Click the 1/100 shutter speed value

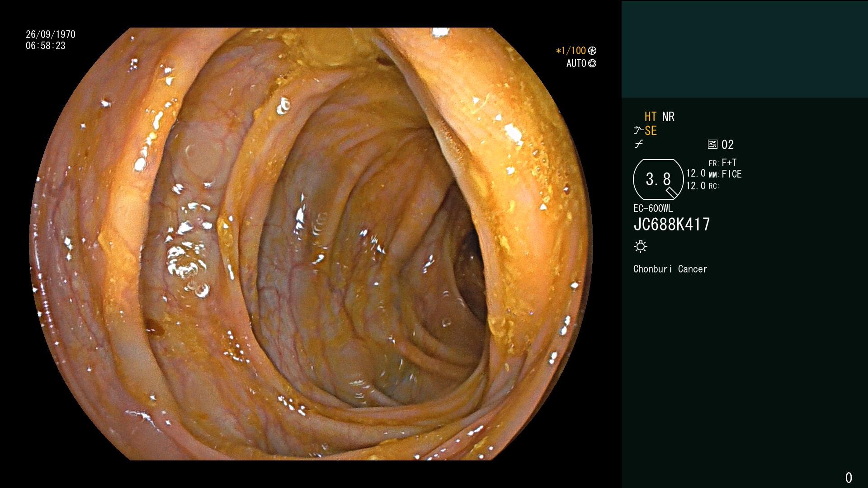coord(571,51)
